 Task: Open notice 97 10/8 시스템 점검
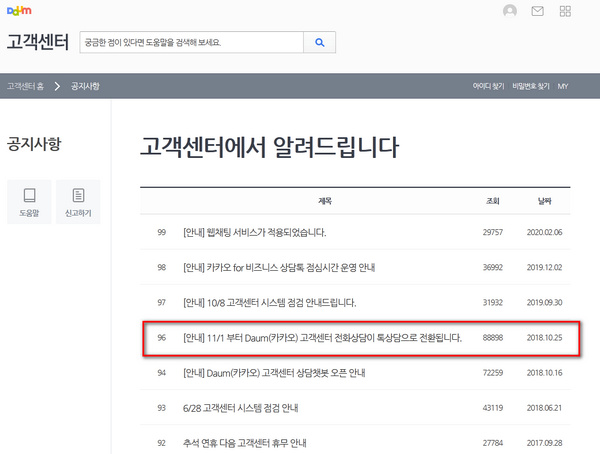click(269, 302)
